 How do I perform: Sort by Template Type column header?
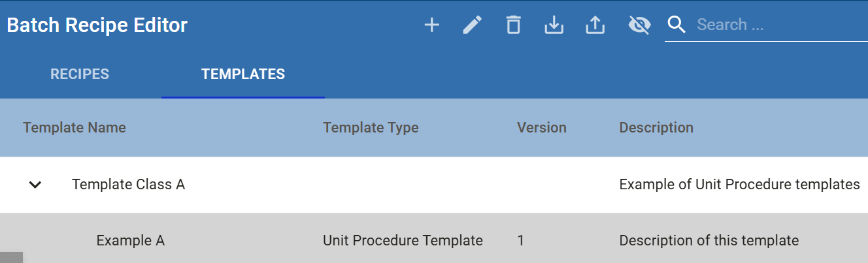(371, 127)
